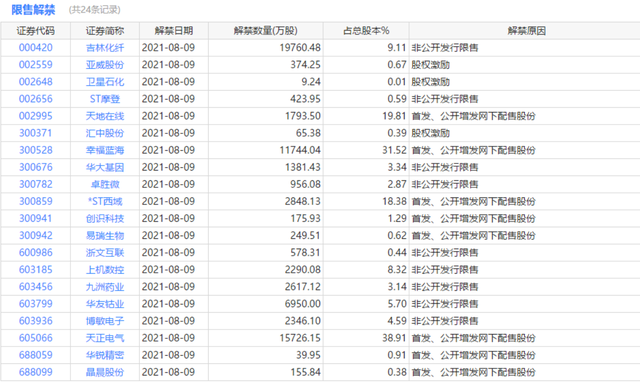Select 股权激励 reason in 亚威股份 row
This screenshot has height=382, width=640.
point(431,65)
